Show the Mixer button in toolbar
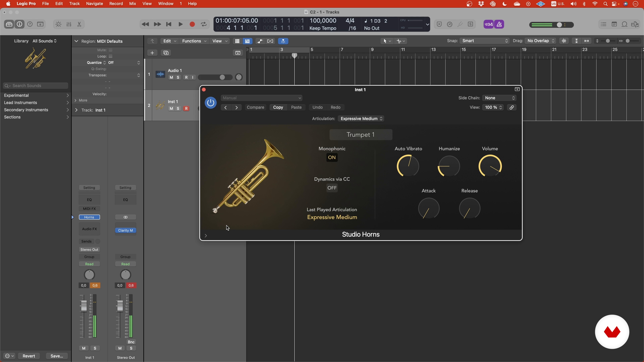 [69, 24]
